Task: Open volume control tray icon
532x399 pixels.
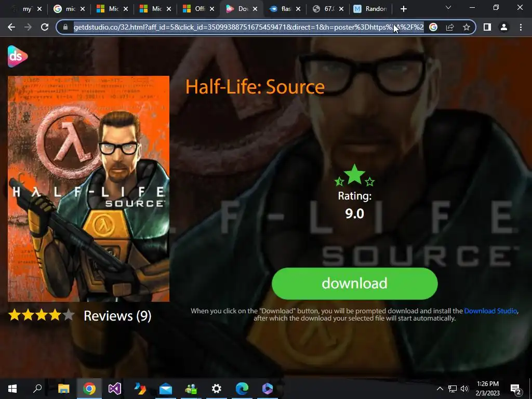Action: coord(464,389)
